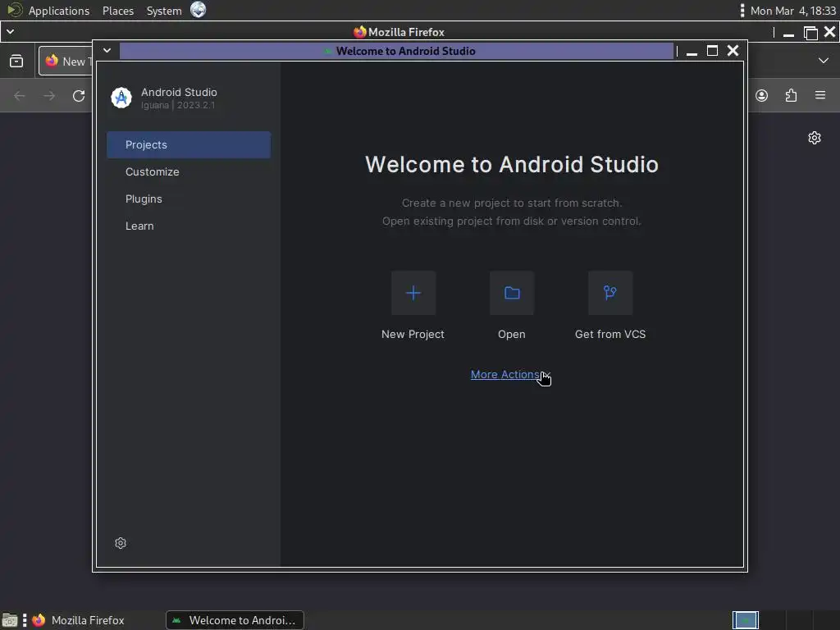This screenshot has height=630, width=840.
Task: Open Android Studio window menu chevron
Action: point(107,50)
